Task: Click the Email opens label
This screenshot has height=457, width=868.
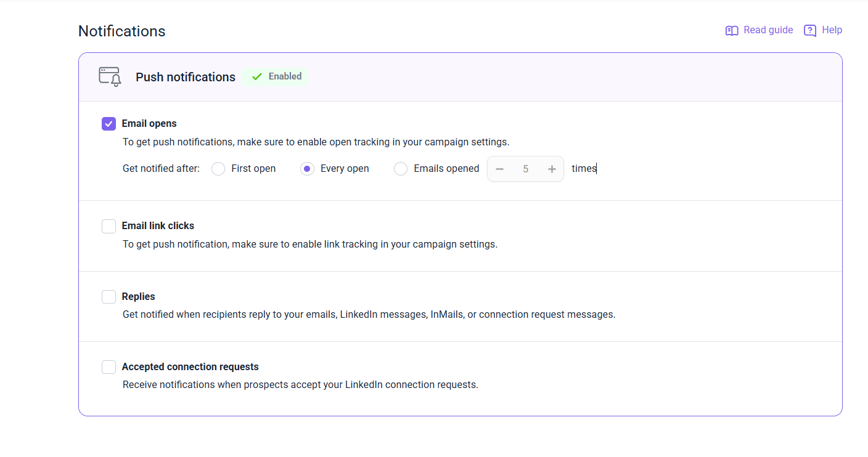Action: [x=149, y=124]
